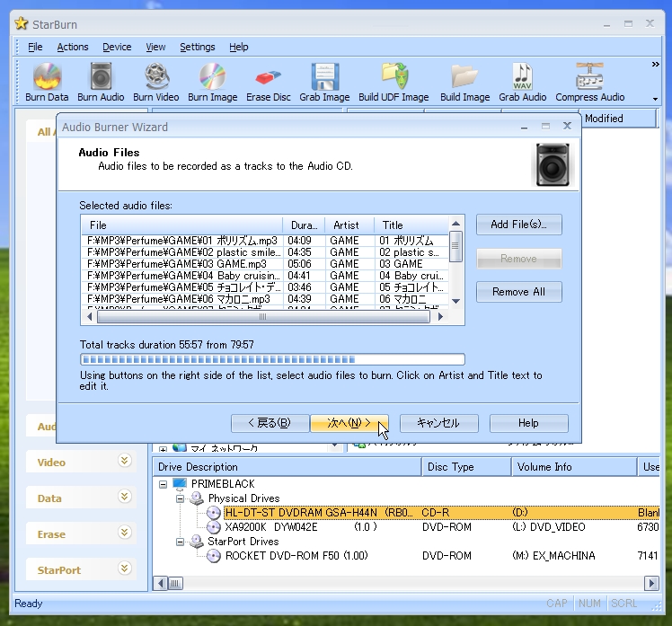
Task: Choose the Erase Disc eraser icon
Action: 269,77
